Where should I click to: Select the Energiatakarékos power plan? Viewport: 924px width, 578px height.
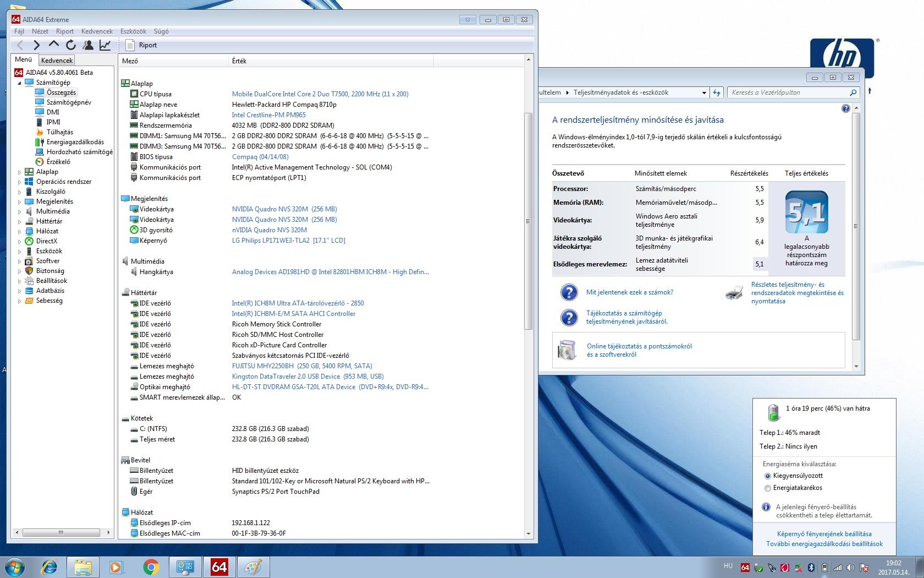768,488
